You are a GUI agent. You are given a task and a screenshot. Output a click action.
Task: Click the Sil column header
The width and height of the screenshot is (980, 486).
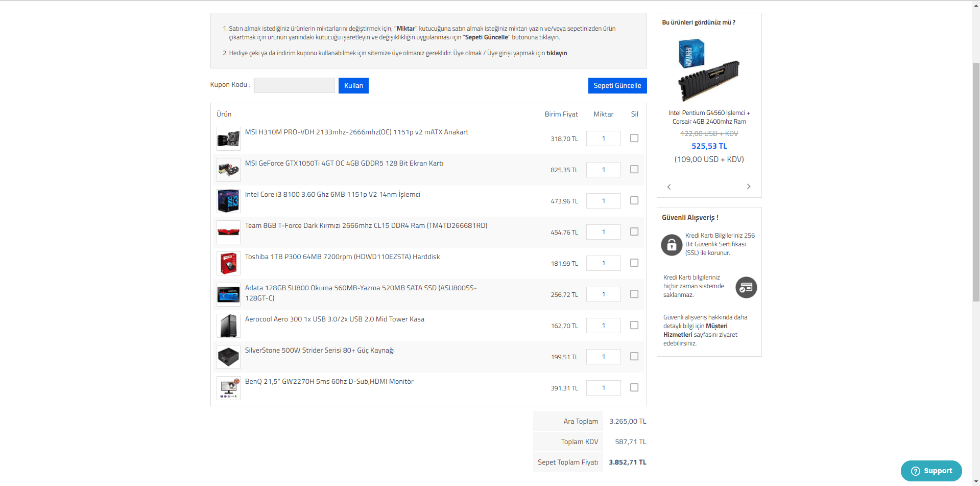(635, 114)
